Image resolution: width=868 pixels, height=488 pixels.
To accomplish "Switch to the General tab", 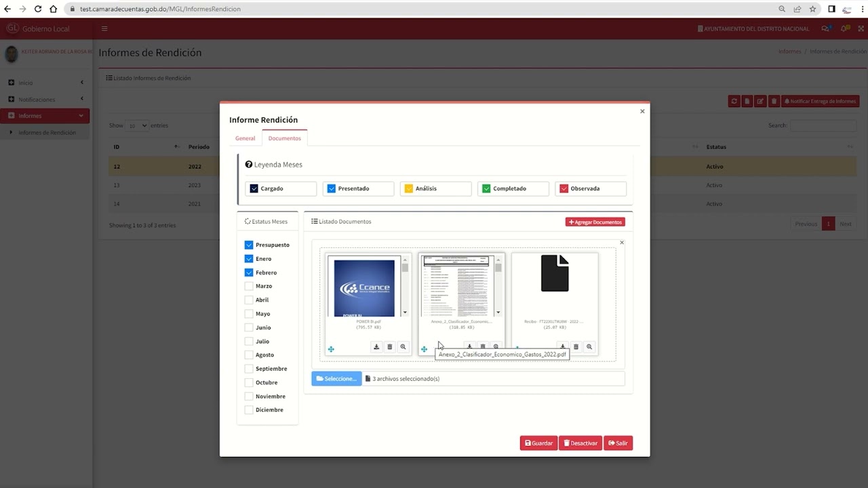I will (245, 138).
